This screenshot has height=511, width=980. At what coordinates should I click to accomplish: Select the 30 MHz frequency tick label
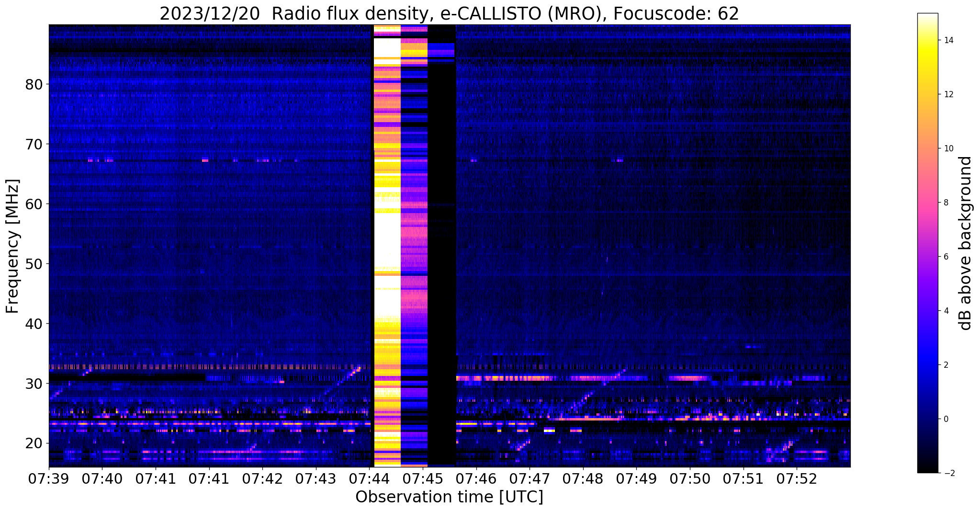pyautogui.click(x=34, y=384)
